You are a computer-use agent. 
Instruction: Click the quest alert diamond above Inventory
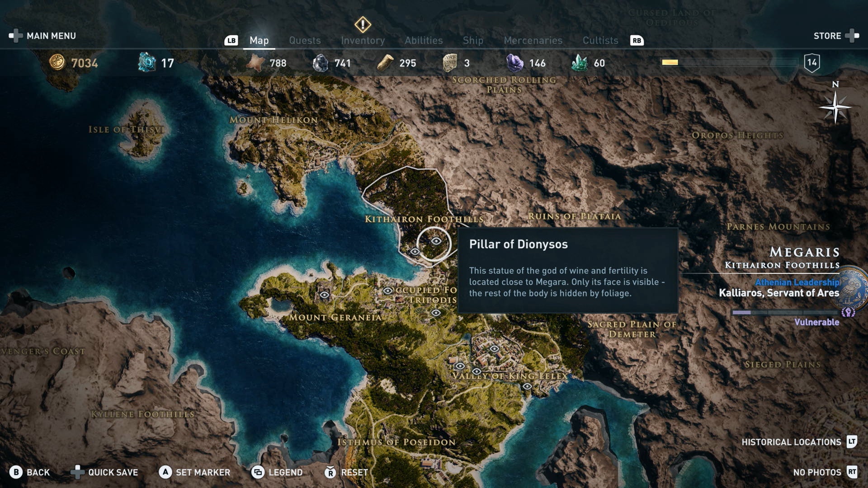click(x=363, y=24)
